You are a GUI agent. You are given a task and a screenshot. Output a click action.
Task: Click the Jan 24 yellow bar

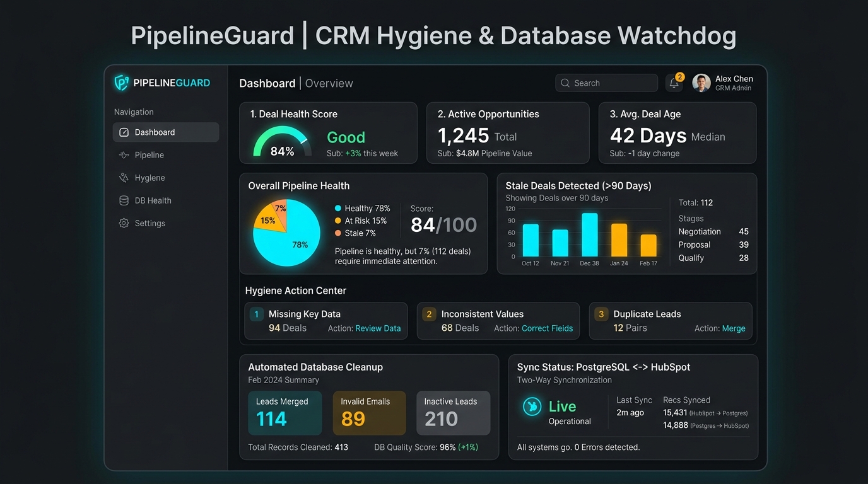pos(619,240)
